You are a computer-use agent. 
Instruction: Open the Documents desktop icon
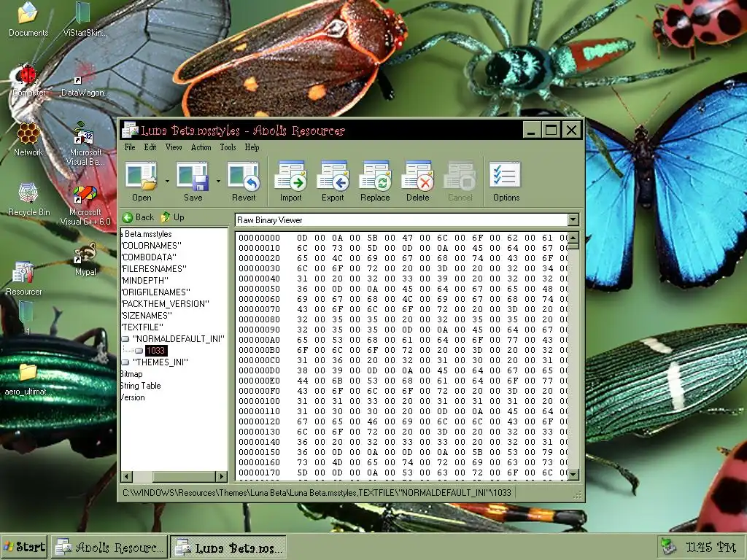click(28, 20)
